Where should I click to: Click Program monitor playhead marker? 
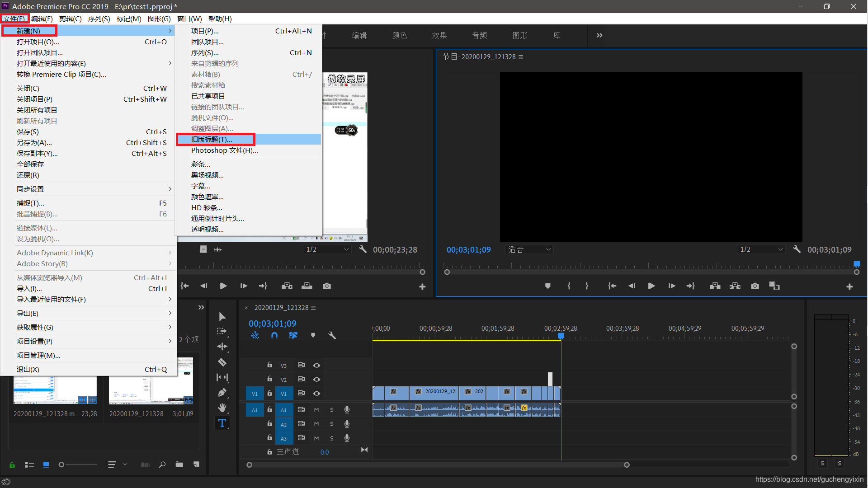857,264
